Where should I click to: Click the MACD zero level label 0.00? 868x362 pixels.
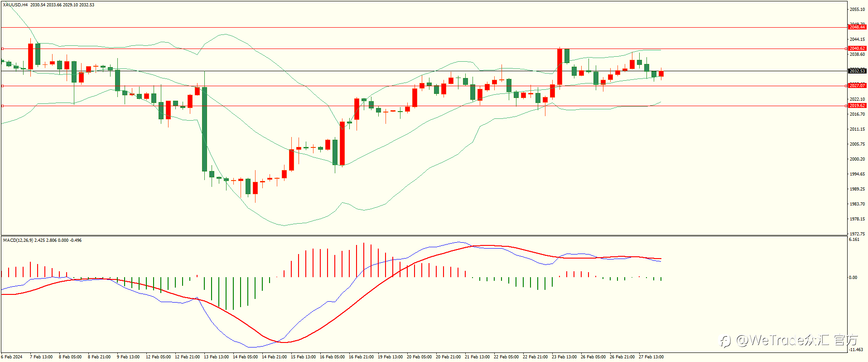pos(853,278)
